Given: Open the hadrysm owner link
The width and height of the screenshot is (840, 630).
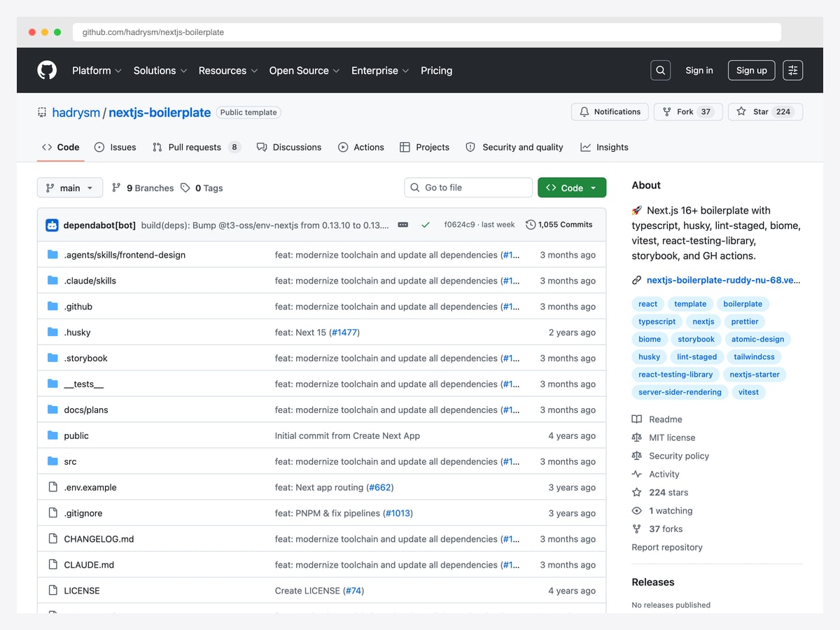Looking at the screenshot, I should (76, 112).
